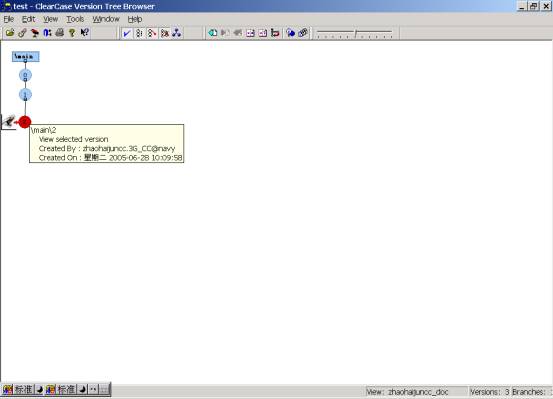Image resolution: width=553 pixels, height=399 pixels.
Task: Click the yellow question mark help icon
Action: point(72,33)
